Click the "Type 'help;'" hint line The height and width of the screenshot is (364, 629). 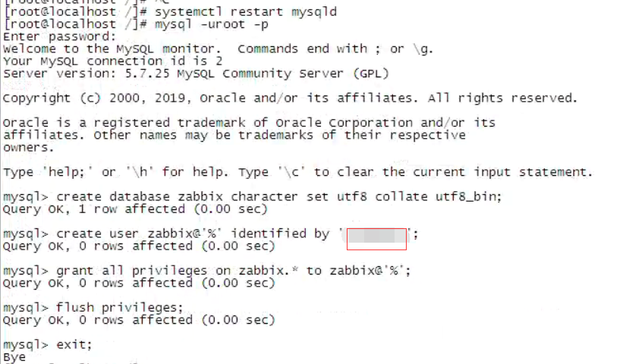point(297,171)
